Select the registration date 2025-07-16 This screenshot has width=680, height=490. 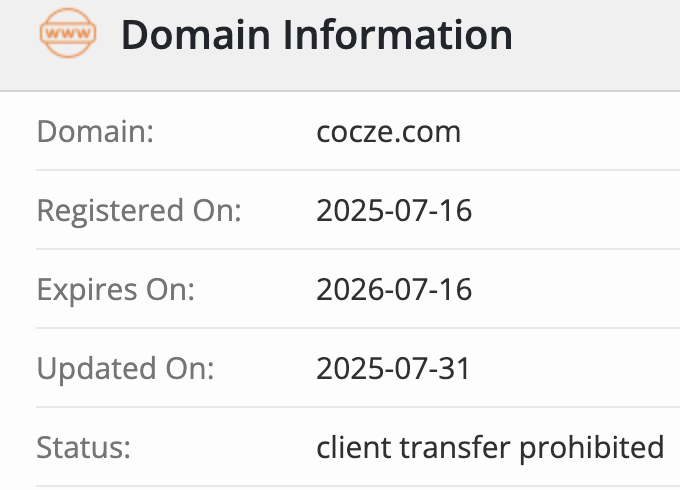pos(393,211)
